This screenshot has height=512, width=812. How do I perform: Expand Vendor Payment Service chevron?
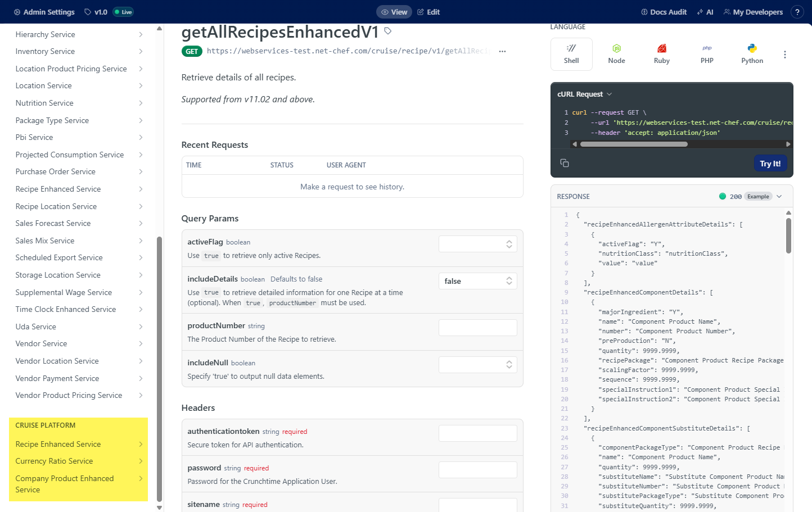[141, 379]
